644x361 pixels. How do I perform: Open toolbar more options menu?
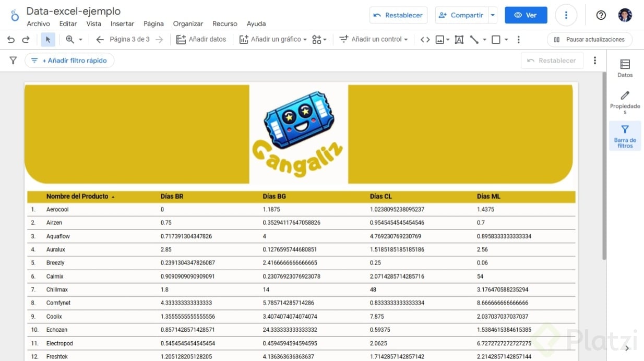518,40
